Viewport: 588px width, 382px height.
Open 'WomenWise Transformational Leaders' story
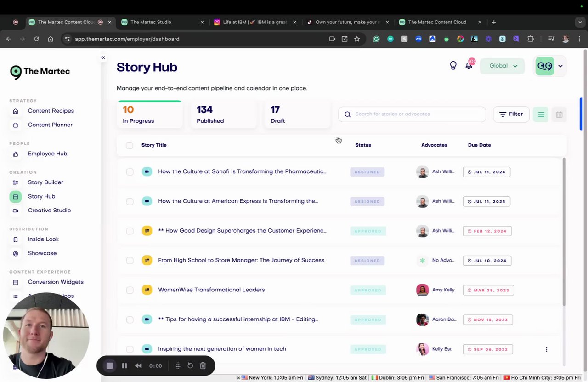pos(211,290)
